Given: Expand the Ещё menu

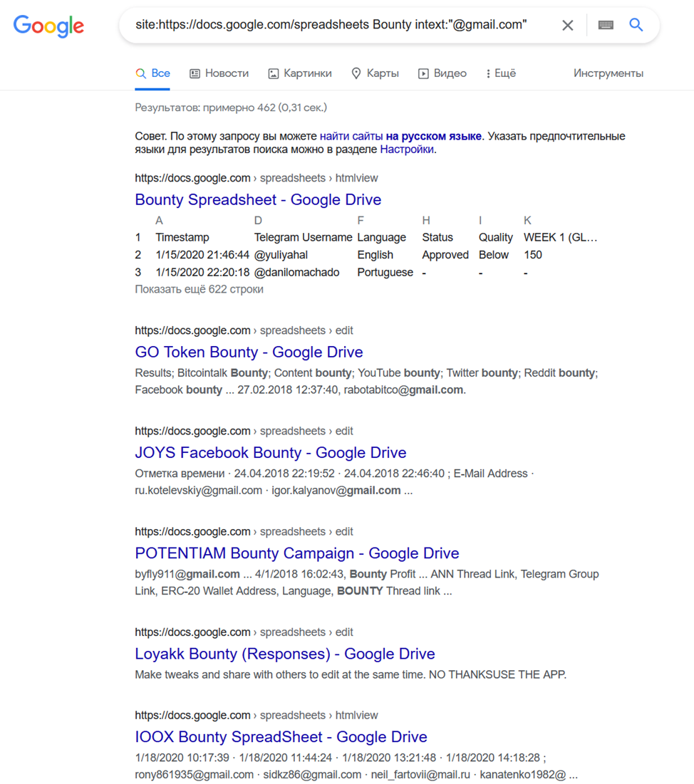Looking at the screenshot, I should [x=501, y=73].
